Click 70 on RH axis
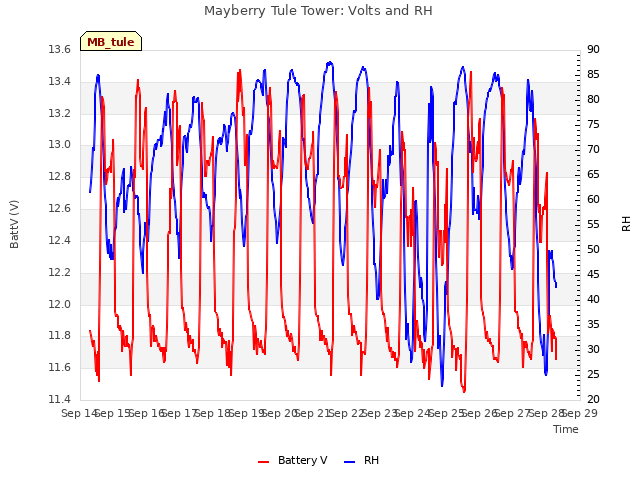This screenshot has width=640, height=480. (x=593, y=149)
